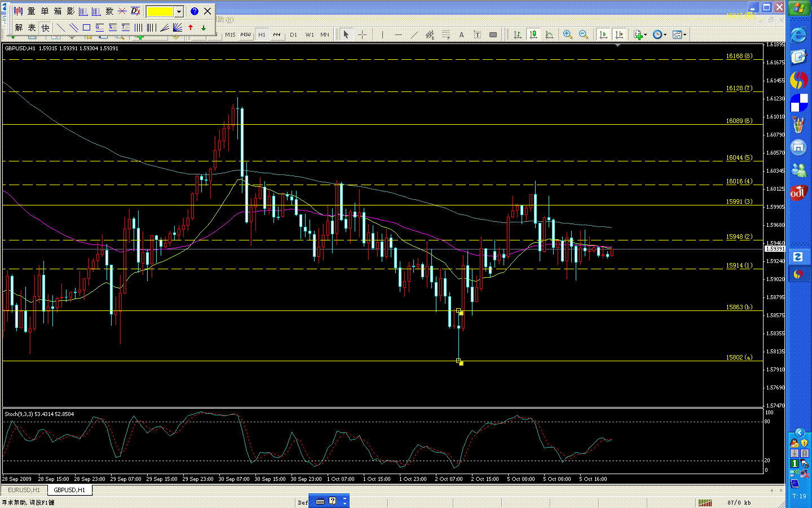Open the indicators list dropdown
Image resolution: width=812 pixels, height=508 pixels.
click(640, 34)
